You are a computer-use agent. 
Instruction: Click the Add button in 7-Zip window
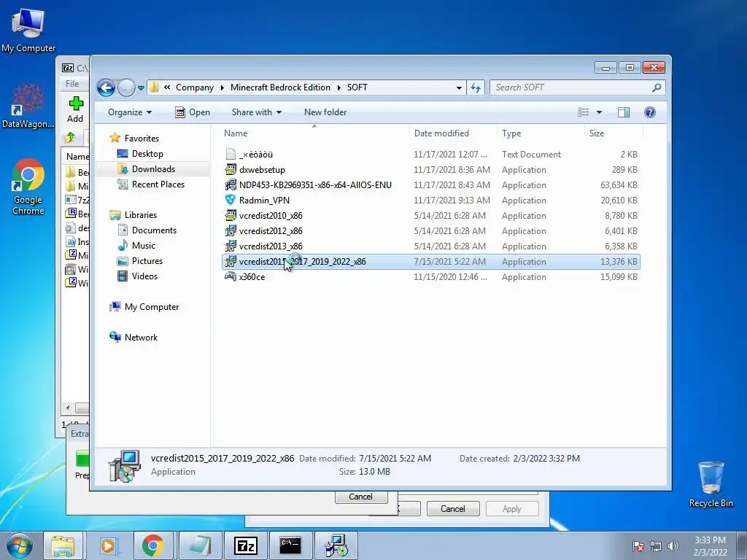[x=75, y=109]
